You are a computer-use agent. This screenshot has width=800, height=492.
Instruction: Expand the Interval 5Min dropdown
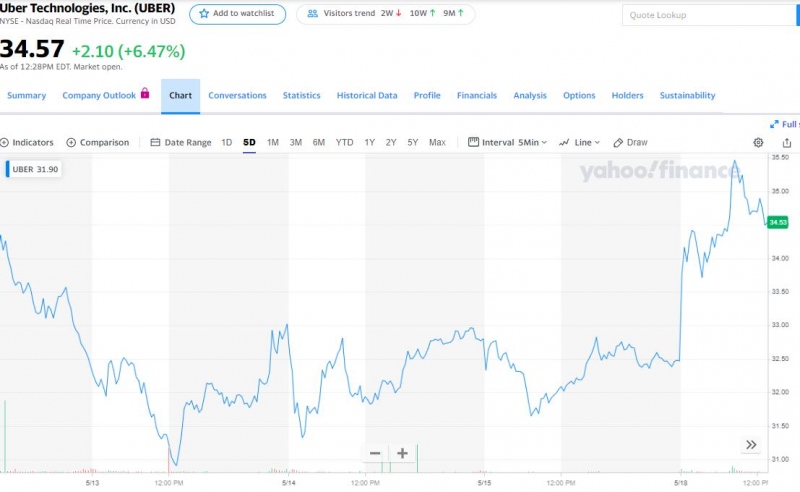coord(508,143)
